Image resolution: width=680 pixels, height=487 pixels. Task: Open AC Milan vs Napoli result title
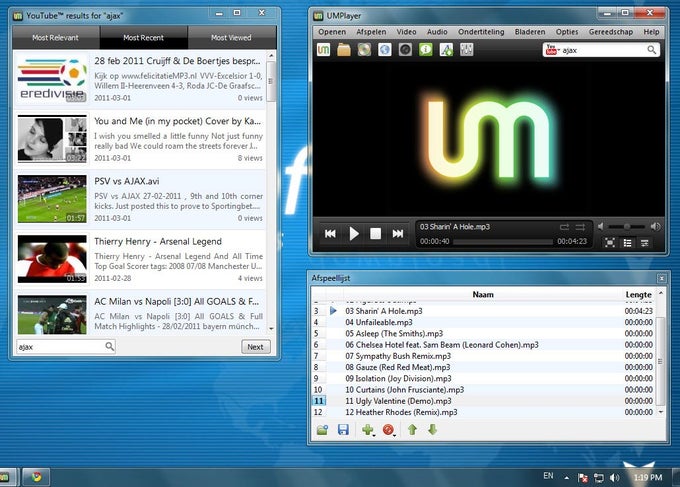tap(177, 301)
